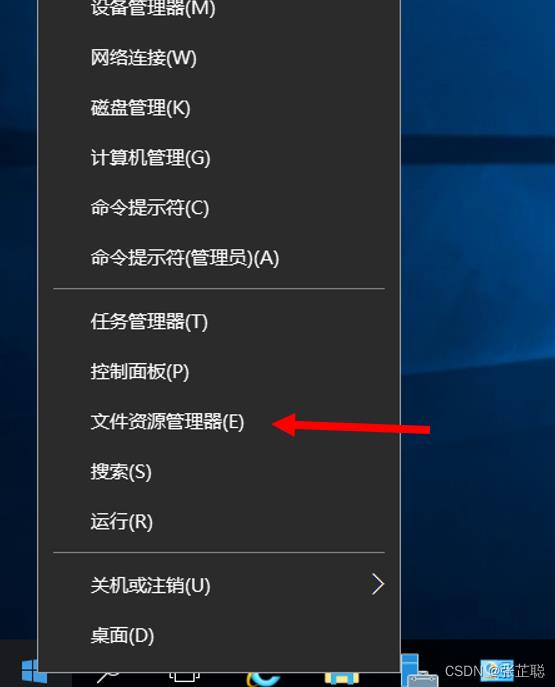
Task: Open the taskbar search magnifier icon
Action: [108, 676]
